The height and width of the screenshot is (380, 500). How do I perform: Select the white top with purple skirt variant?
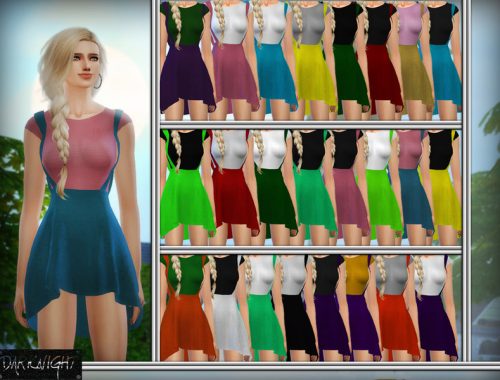tap(435, 307)
